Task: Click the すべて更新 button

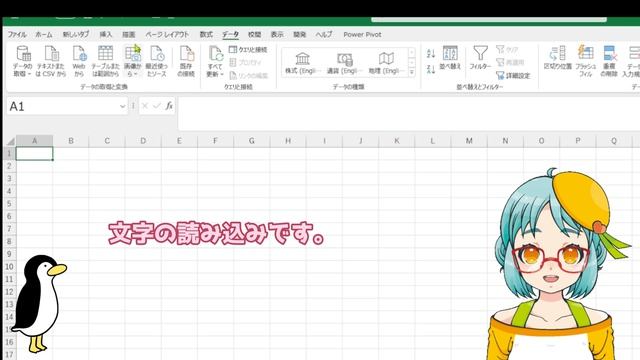Action: pos(215,61)
